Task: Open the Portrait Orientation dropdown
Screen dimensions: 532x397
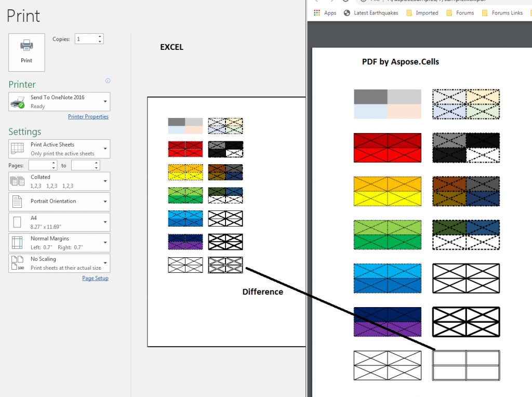Action: pos(59,202)
